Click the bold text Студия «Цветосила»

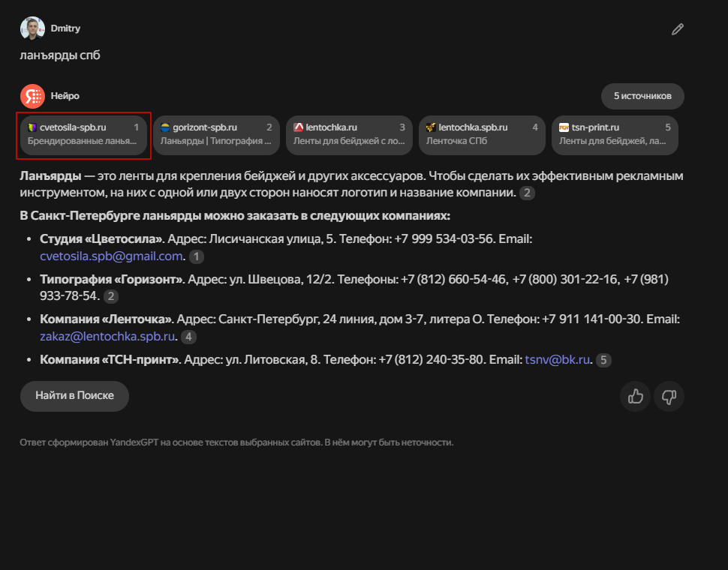click(x=101, y=238)
